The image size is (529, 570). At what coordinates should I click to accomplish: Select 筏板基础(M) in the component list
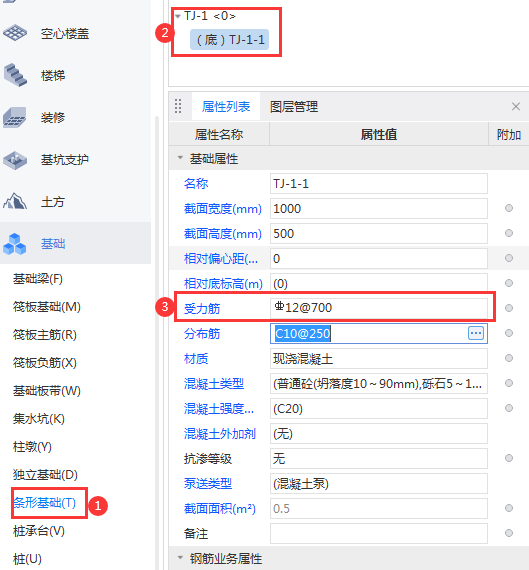pyautogui.click(x=47, y=307)
